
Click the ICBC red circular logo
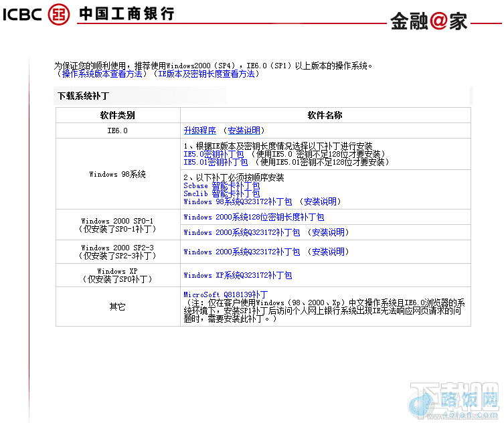tap(59, 14)
